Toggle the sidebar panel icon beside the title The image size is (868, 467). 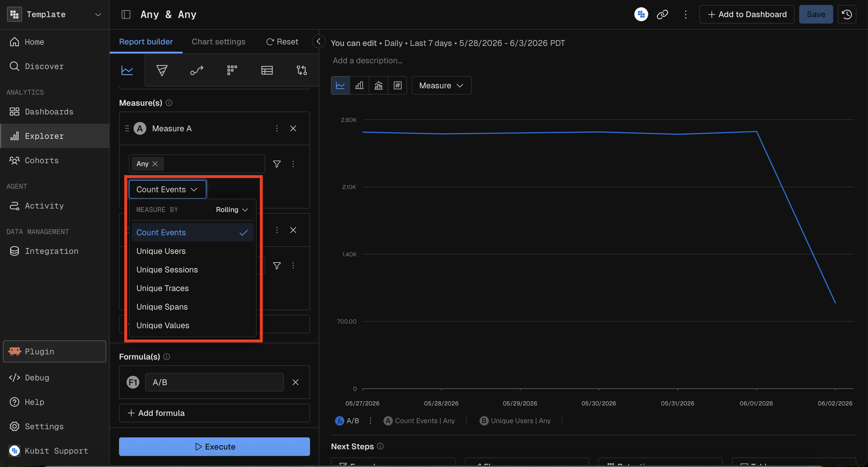point(126,14)
